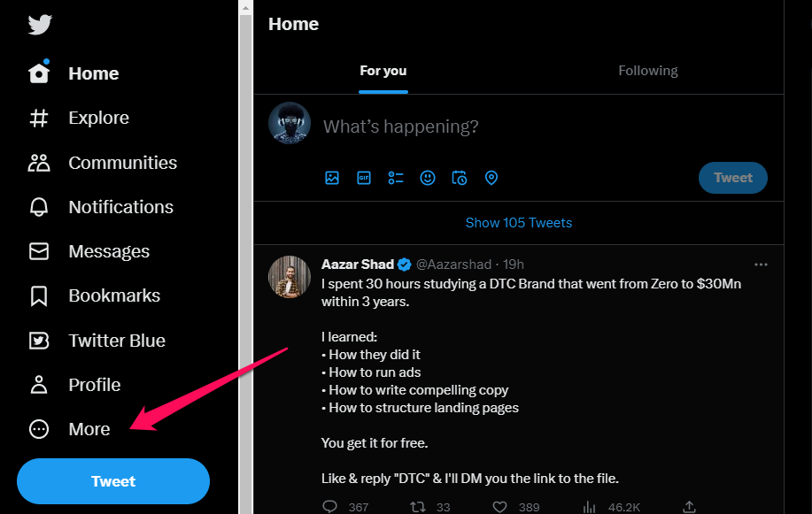Image resolution: width=812 pixels, height=514 pixels.
Task: Click the What's happening text field
Action: 544,127
